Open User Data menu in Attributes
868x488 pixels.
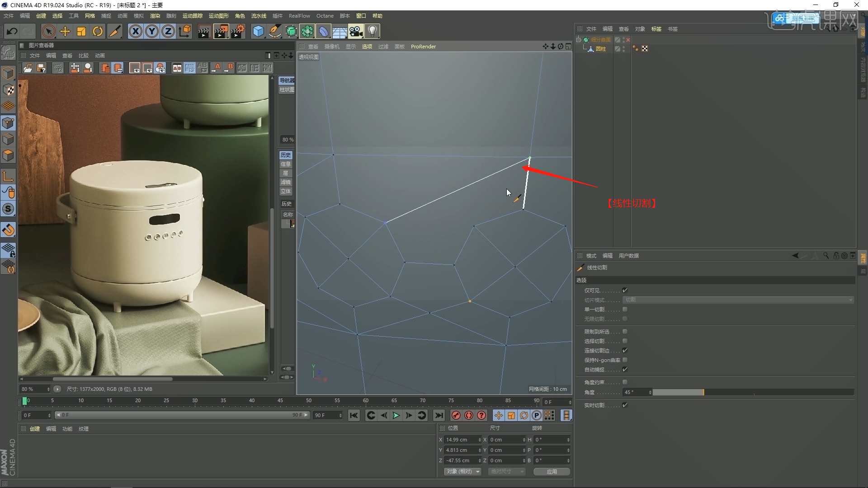pos(628,256)
